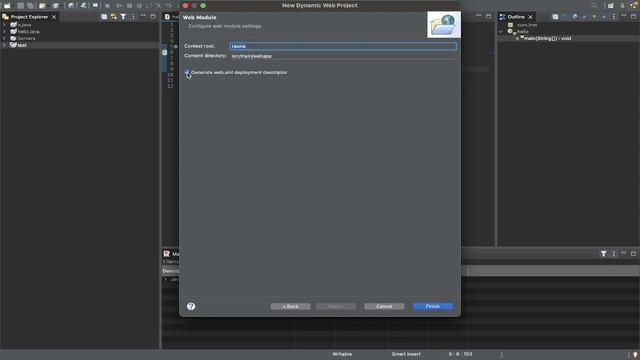Click the Writable status bar entry
The image size is (640, 360).
pos(342,354)
